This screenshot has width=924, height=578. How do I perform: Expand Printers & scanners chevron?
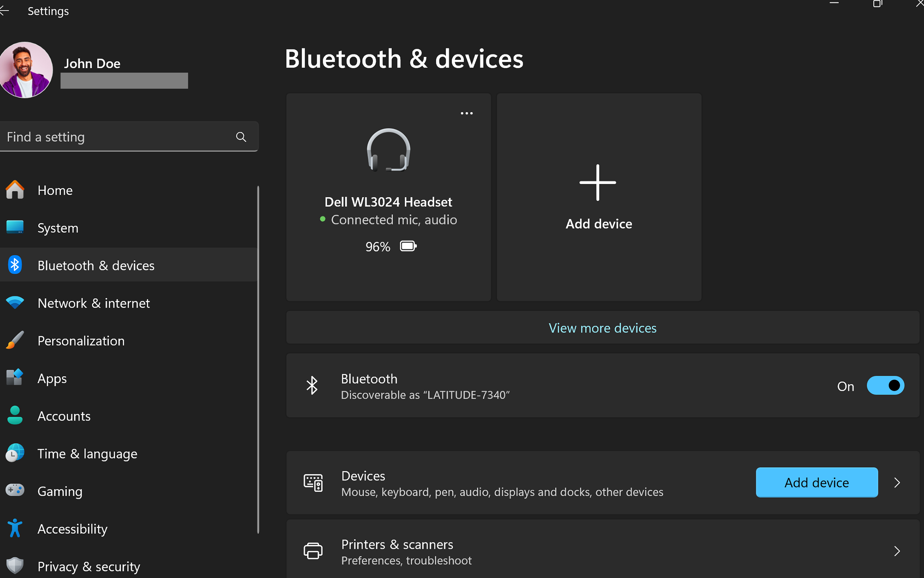[x=897, y=551]
